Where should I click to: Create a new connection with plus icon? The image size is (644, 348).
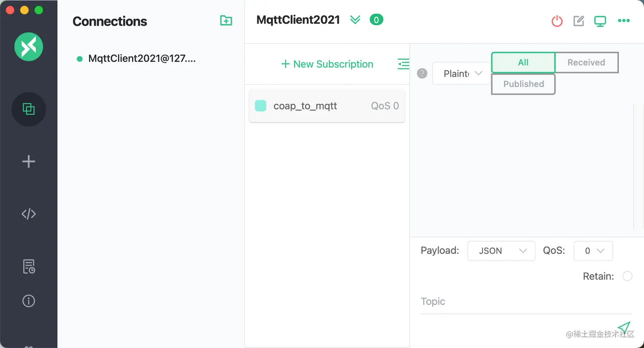pyautogui.click(x=29, y=162)
